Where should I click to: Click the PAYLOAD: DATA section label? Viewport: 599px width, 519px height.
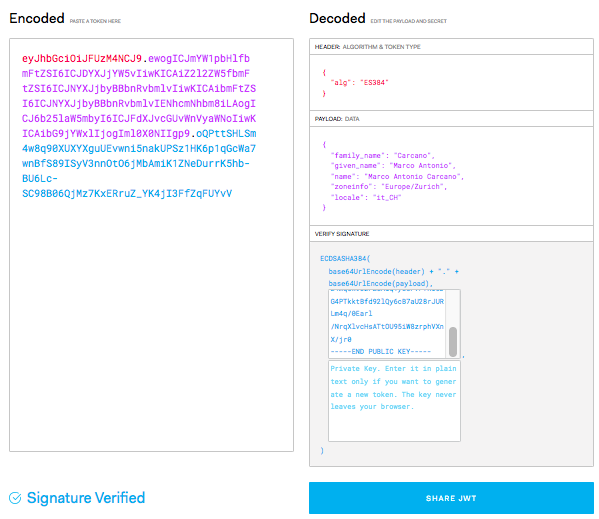pyautogui.click(x=337, y=119)
